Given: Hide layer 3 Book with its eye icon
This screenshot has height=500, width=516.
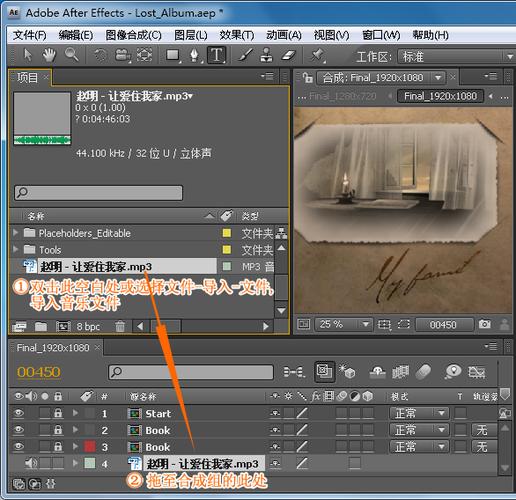Looking at the screenshot, I should [x=19, y=446].
